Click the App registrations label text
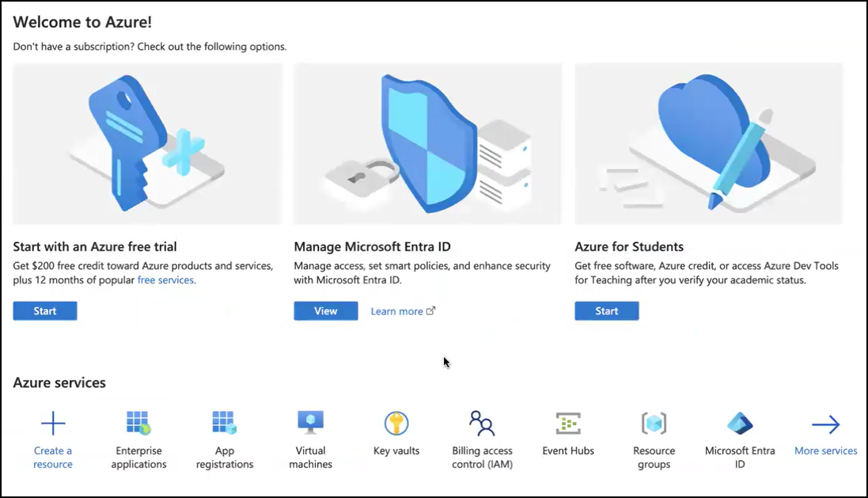The height and width of the screenshot is (498, 868). click(224, 458)
